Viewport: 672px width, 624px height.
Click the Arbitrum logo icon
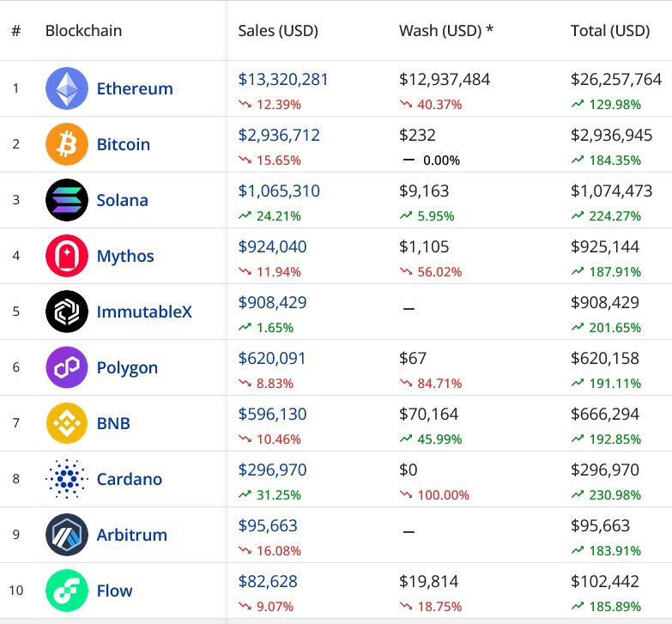tap(67, 535)
